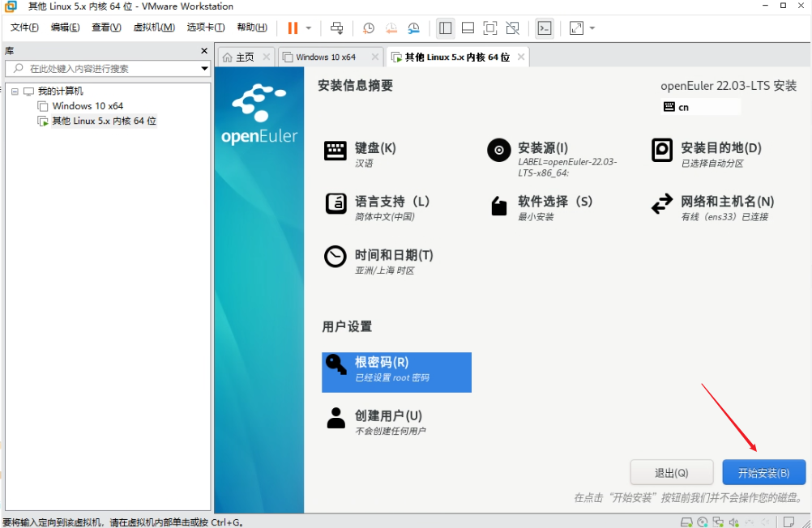This screenshot has height=528, width=812.
Task: Click the message log note icon
Action: 788,522
